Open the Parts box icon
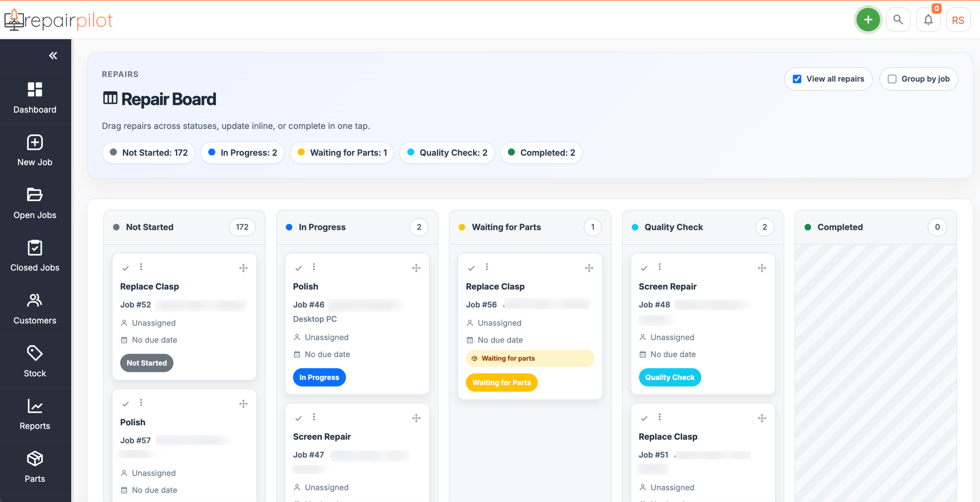 (35, 458)
